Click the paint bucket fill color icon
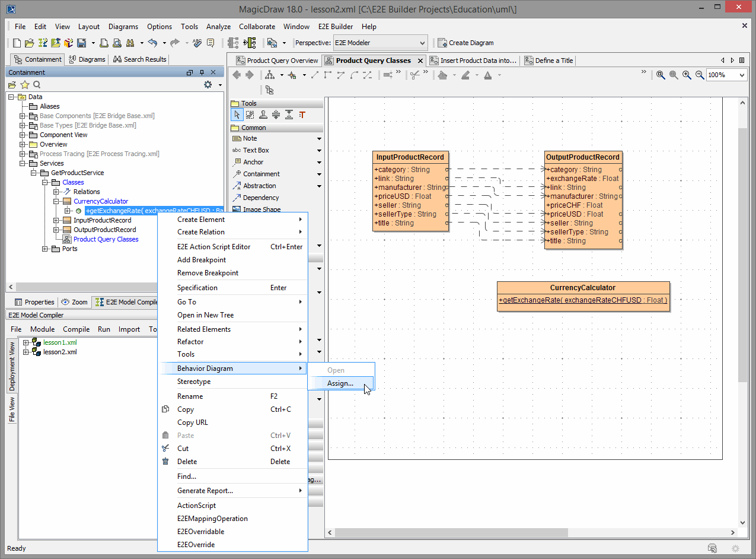The height and width of the screenshot is (559, 756). coord(442,75)
